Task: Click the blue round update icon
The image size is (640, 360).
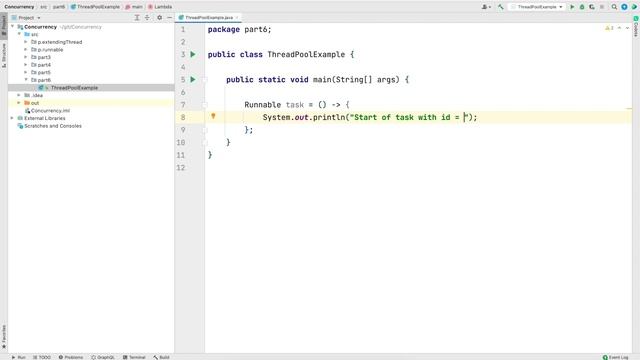Action: coord(624,7)
